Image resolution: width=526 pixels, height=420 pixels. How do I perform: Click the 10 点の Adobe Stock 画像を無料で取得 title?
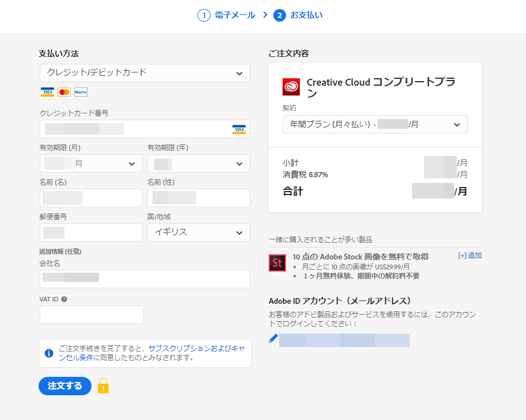(x=361, y=257)
